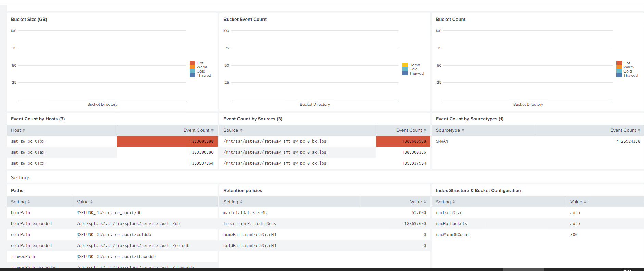The width and height of the screenshot is (644, 271).
Task: Sort the hosts table by Host column
Action: (18, 130)
